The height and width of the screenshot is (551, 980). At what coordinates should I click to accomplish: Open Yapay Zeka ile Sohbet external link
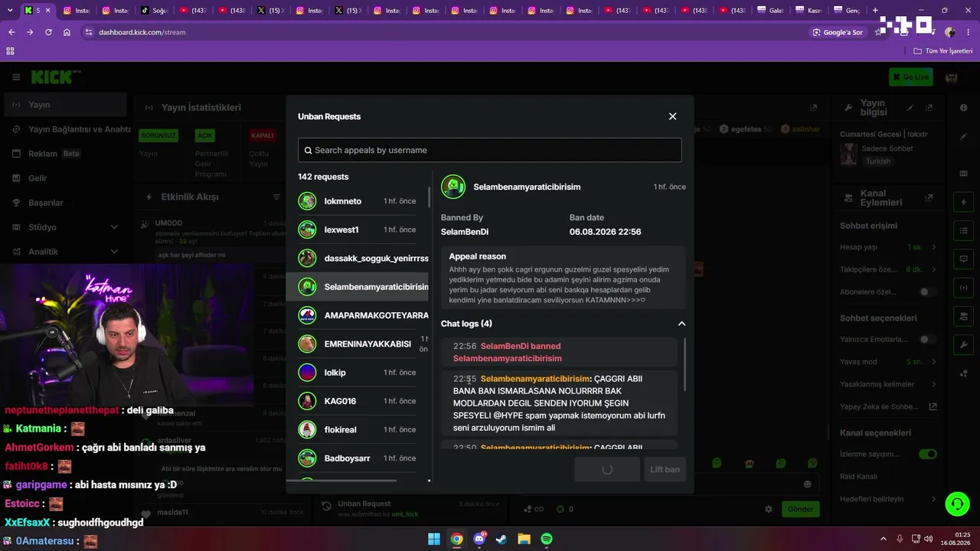933,407
